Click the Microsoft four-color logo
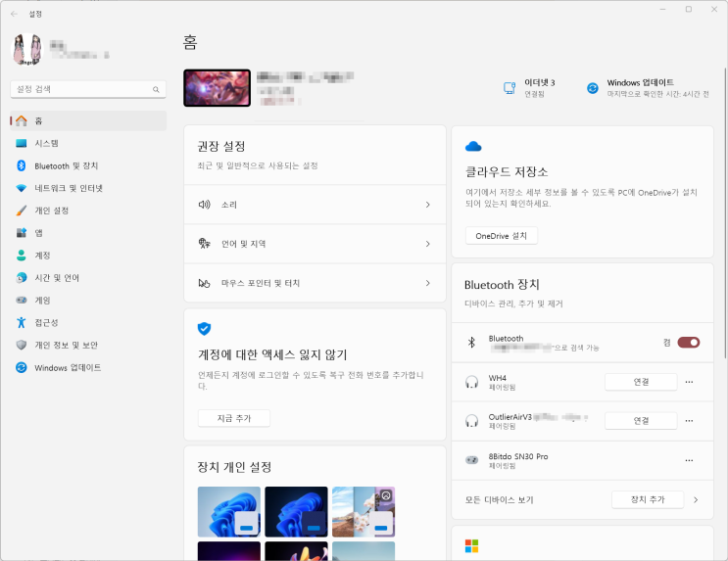Viewport: 728px width, 561px height. point(471,546)
